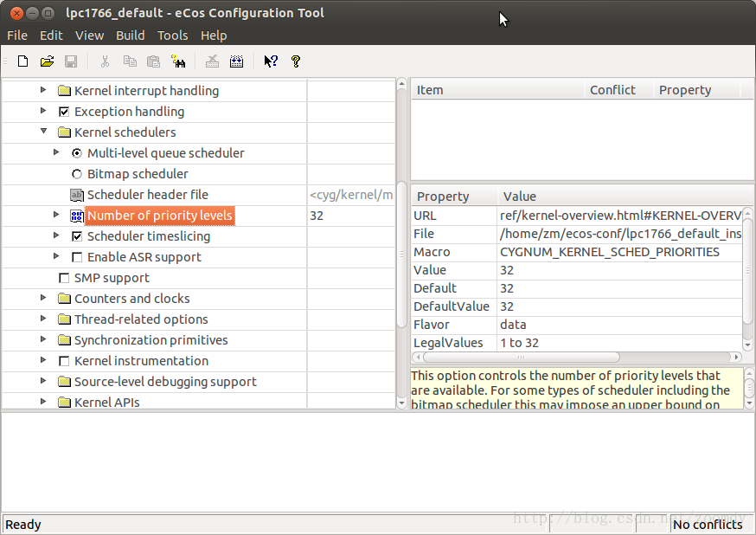Open the View menu
Viewport: 756px width, 535px height.
tap(89, 35)
